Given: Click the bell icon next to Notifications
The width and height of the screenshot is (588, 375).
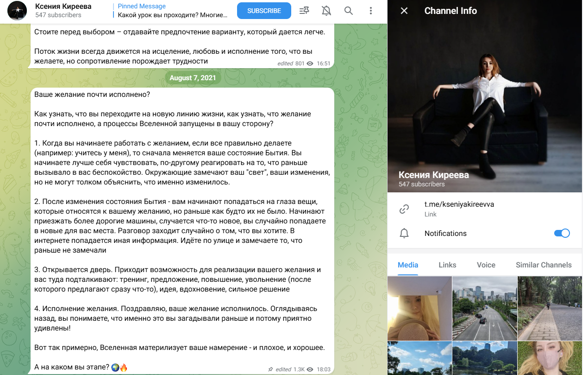Looking at the screenshot, I should coord(404,233).
